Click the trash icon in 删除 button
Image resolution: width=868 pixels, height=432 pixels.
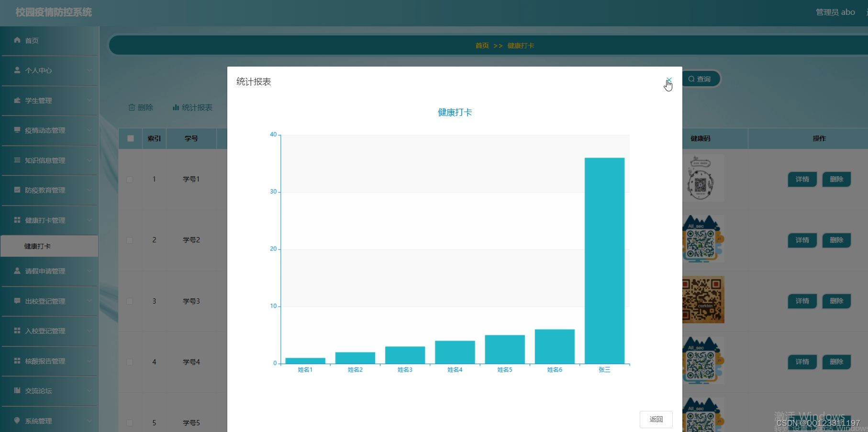pos(132,107)
